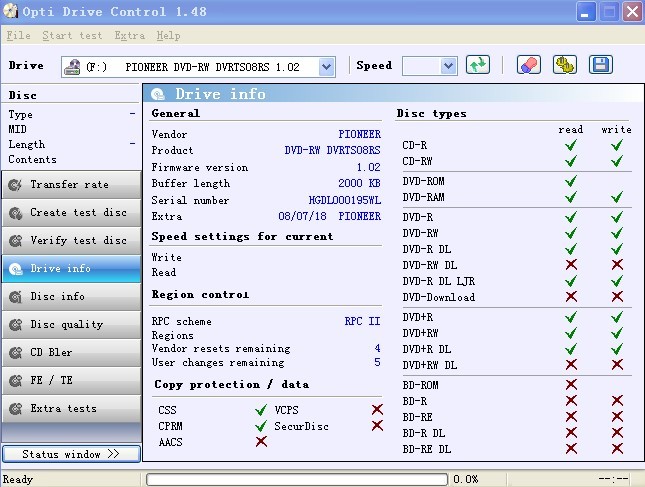Click the drive icon beside (F:)
The width and height of the screenshot is (645, 487).
(x=72, y=67)
